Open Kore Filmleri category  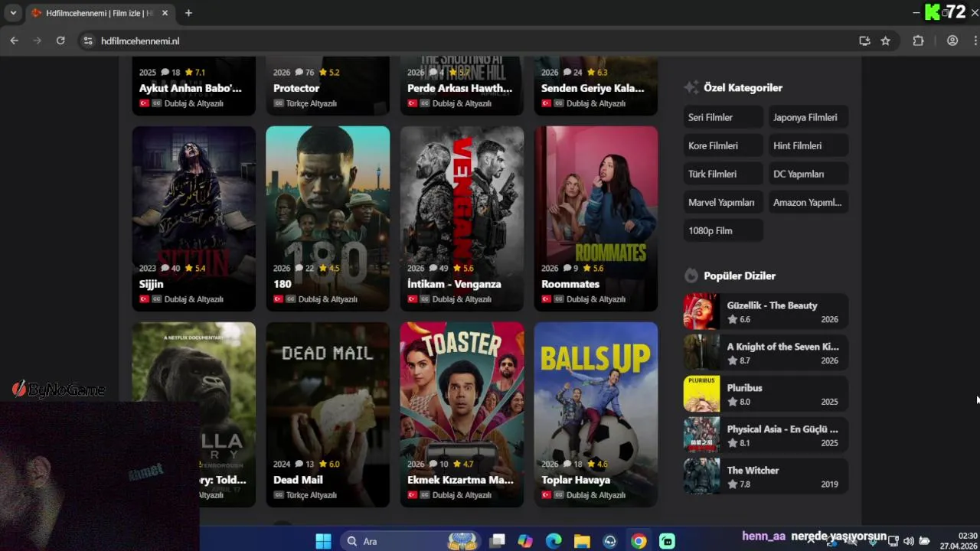[x=724, y=145]
